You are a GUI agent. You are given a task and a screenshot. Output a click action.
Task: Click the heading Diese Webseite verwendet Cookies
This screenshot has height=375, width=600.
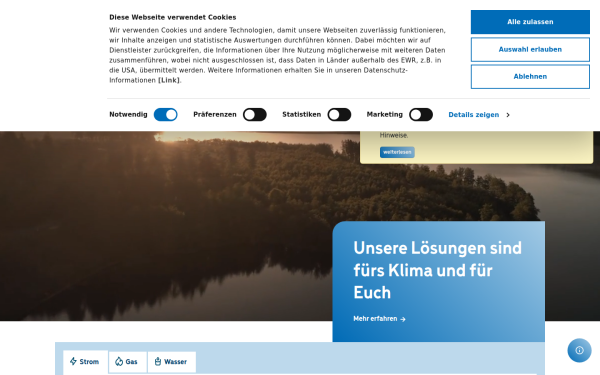click(173, 17)
